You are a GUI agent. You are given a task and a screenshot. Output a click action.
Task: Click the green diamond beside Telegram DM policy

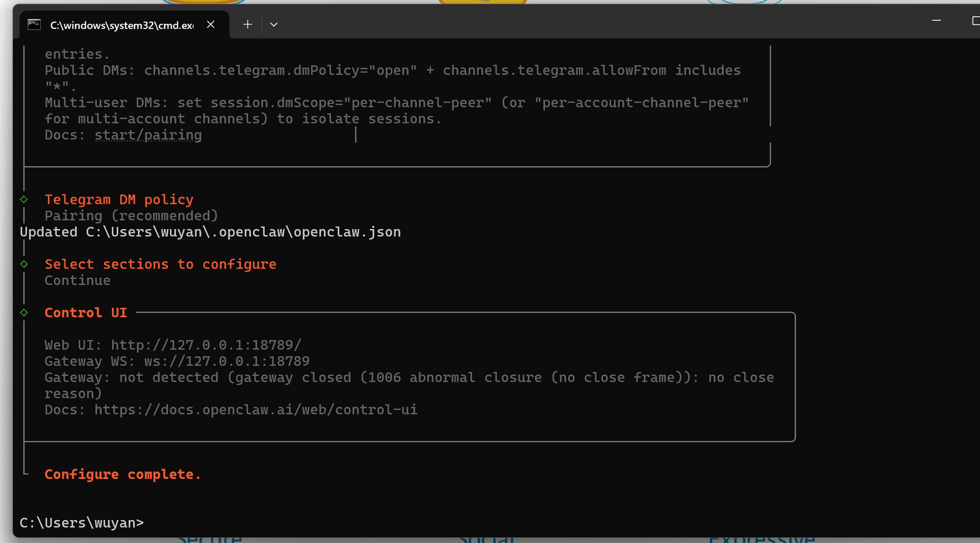[x=24, y=199]
